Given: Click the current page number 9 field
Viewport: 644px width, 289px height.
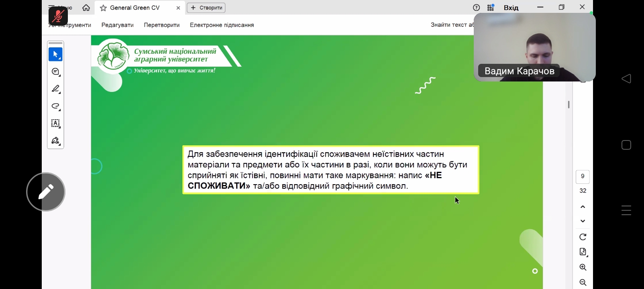Looking at the screenshot, I should coord(583,176).
